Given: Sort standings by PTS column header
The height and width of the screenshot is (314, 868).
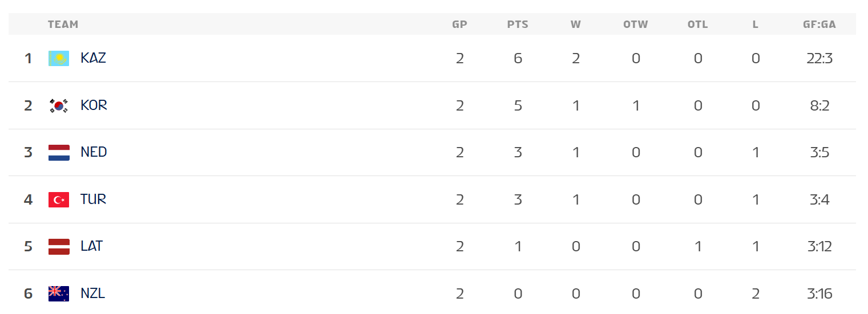Looking at the screenshot, I should (x=518, y=25).
